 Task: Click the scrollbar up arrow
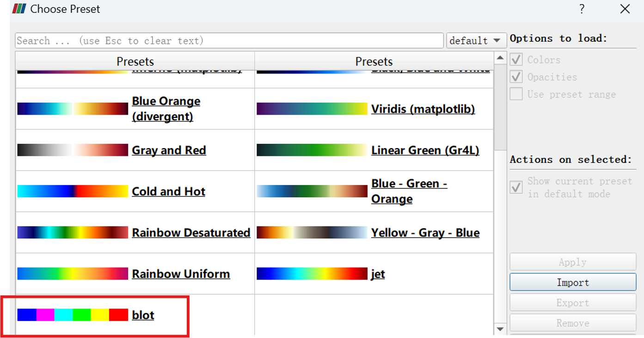500,58
